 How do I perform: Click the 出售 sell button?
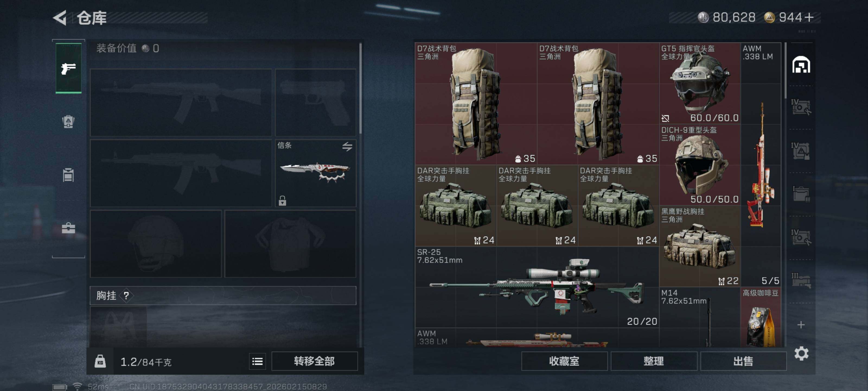[x=743, y=361]
